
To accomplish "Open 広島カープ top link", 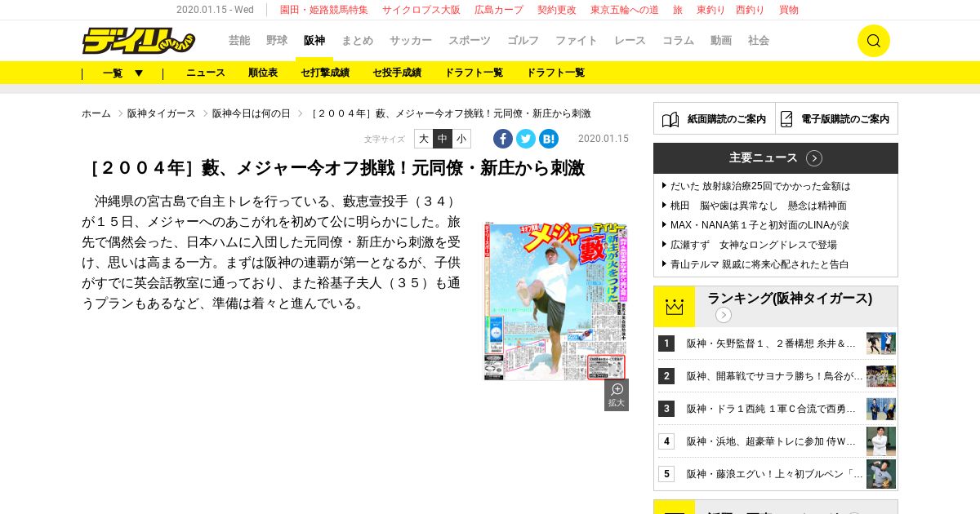I will 499,10.
